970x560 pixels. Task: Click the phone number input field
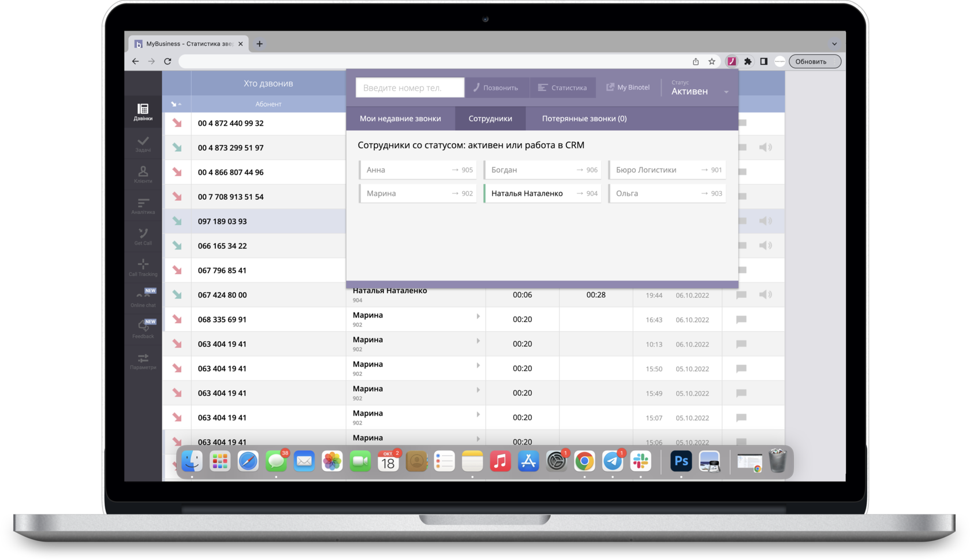coord(409,88)
